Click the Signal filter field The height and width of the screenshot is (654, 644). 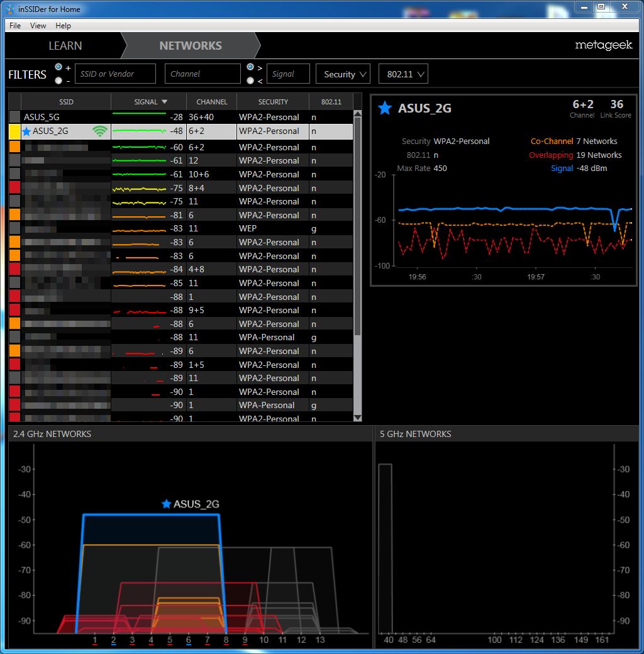pos(288,74)
